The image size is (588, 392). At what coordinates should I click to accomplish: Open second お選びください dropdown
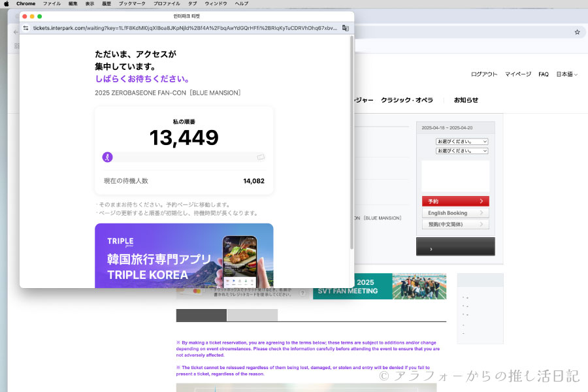(462, 151)
